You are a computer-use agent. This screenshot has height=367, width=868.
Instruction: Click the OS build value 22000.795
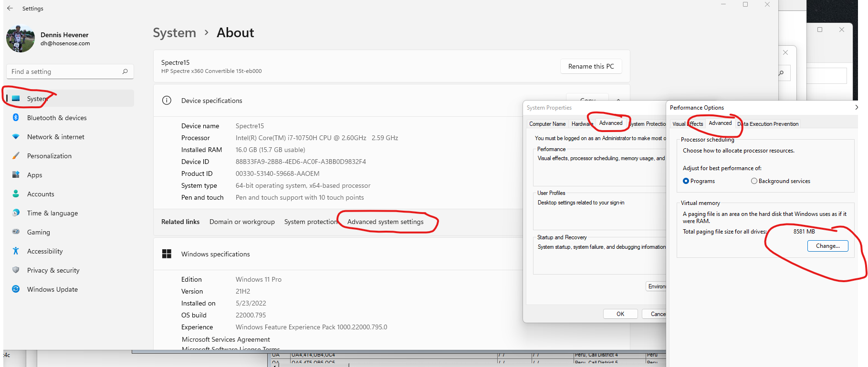pyautogui.click(x=251, y=315)
